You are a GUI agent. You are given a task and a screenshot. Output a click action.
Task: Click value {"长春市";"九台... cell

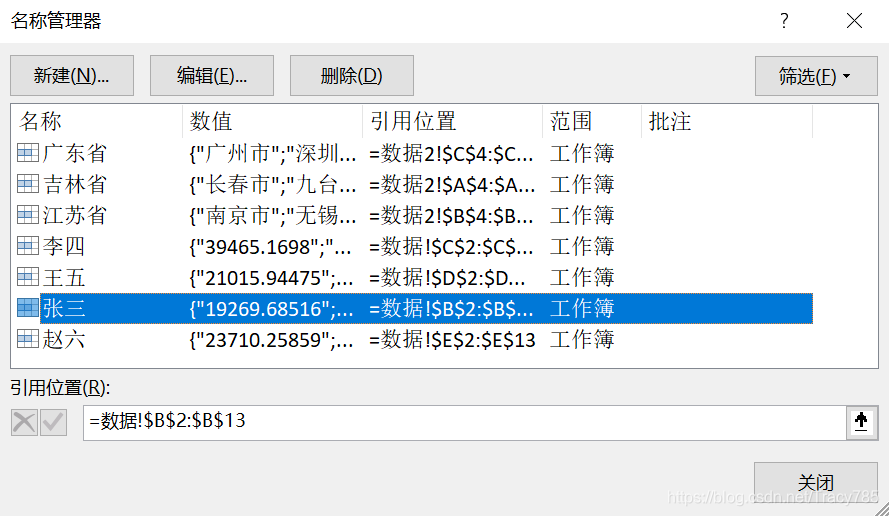[x=273, y=185]
